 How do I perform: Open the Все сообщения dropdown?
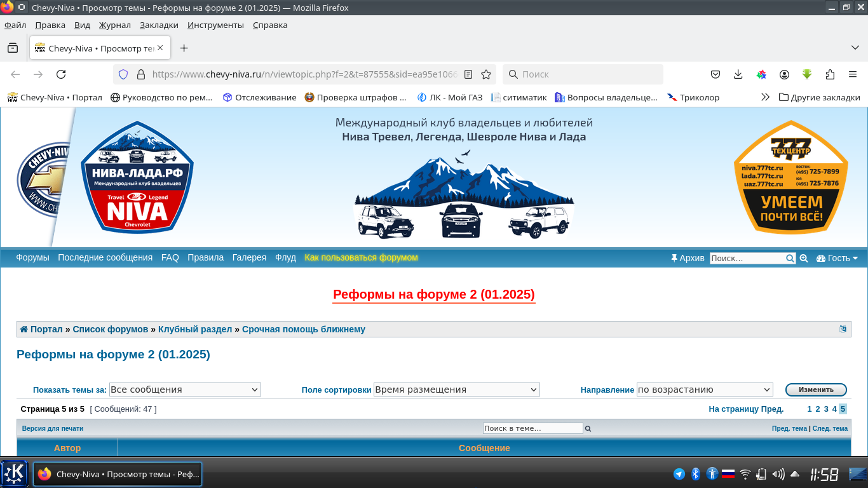pos(185,390)
